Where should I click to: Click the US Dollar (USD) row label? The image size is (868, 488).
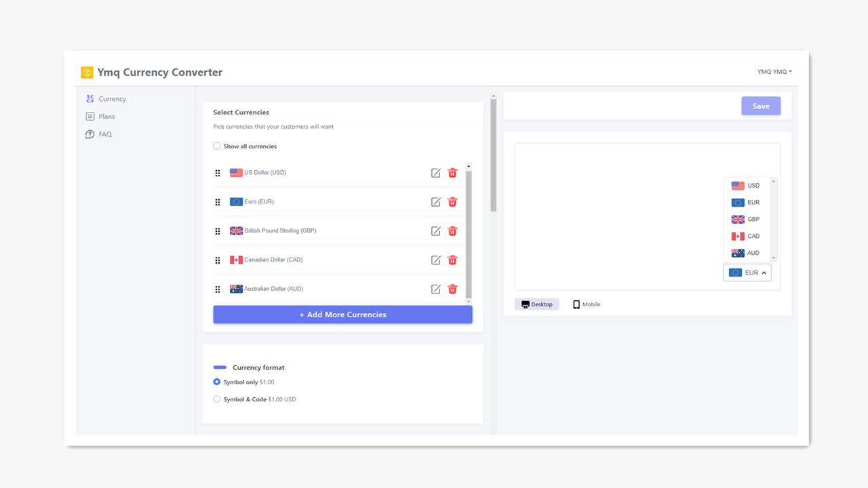point(265,173)
